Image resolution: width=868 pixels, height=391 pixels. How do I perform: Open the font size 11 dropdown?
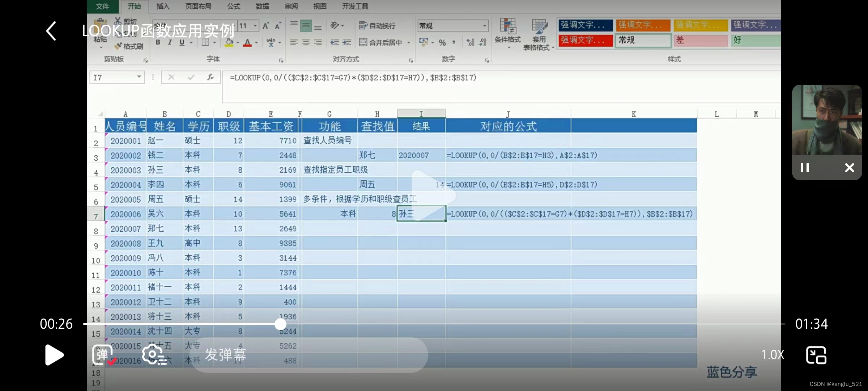(255, 26)
